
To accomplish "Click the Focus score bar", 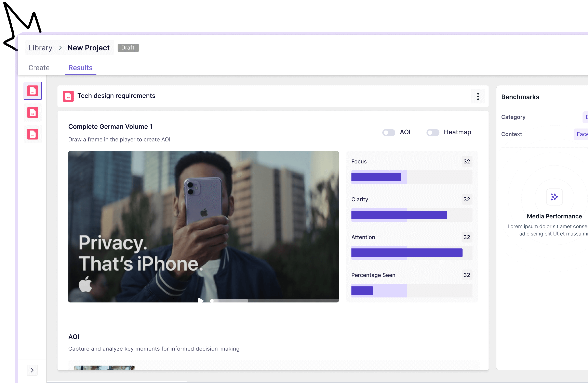I will 412,177.
